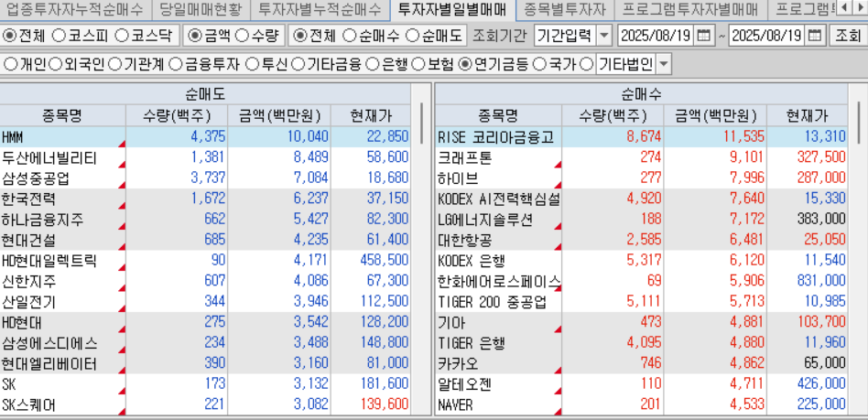868x420 pixels.
Task: Select 수량 radio button
Action: [x=242, y=36]
